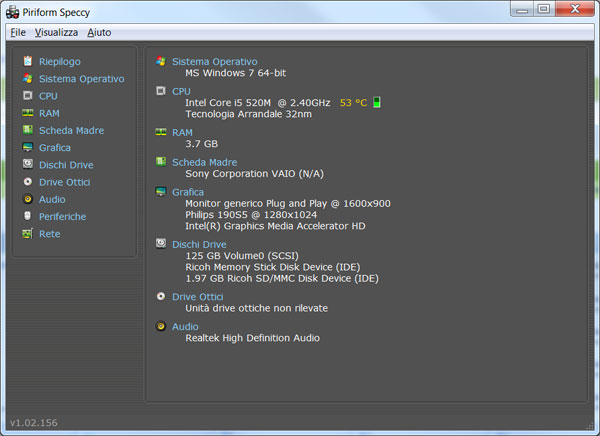Click '125 GB Volume0 (SCSI)' text
The width and height of the screenshot is (600, 436).
tap(242, 255)
